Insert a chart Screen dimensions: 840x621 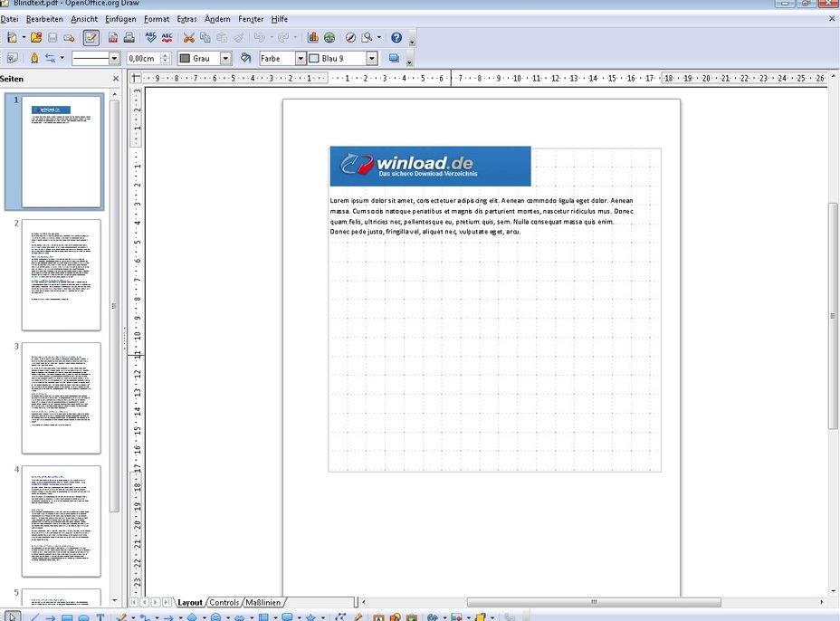[x=313, y=37]
